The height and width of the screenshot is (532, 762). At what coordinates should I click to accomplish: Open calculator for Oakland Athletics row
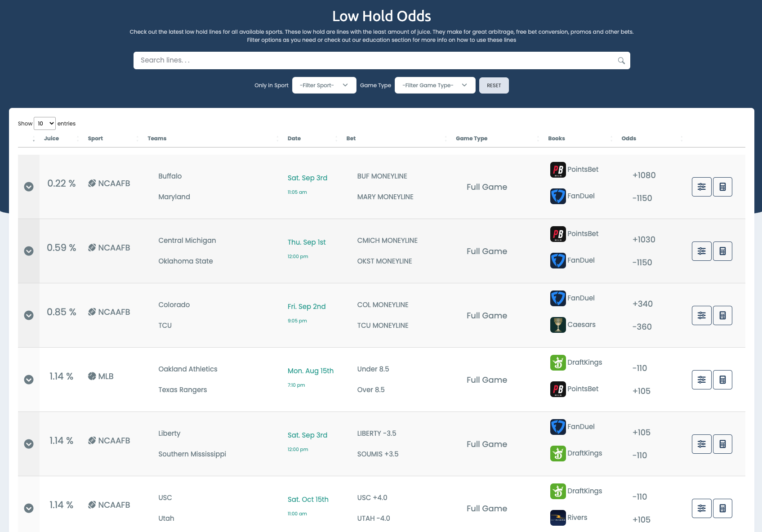[x=722, y=380]
